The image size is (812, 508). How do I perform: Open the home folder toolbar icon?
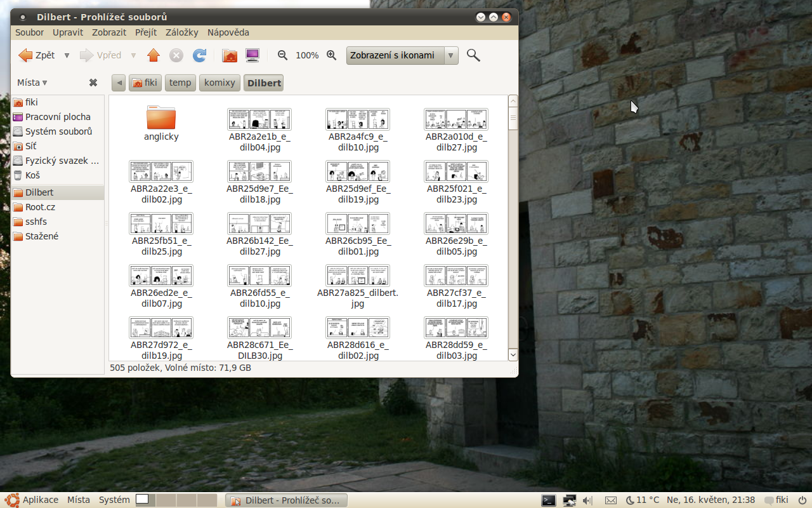coord(230,55)
